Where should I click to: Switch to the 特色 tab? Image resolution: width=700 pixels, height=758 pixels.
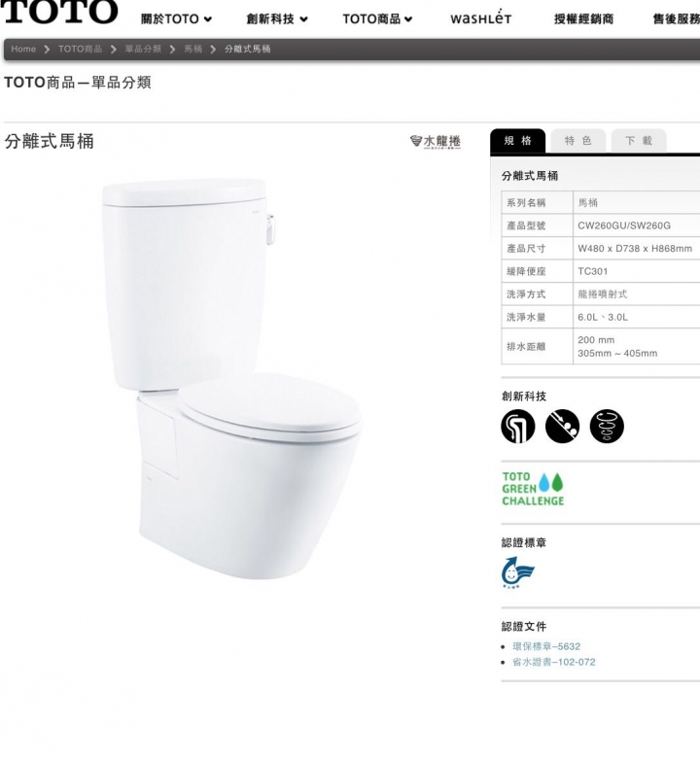tap(578, 141)
